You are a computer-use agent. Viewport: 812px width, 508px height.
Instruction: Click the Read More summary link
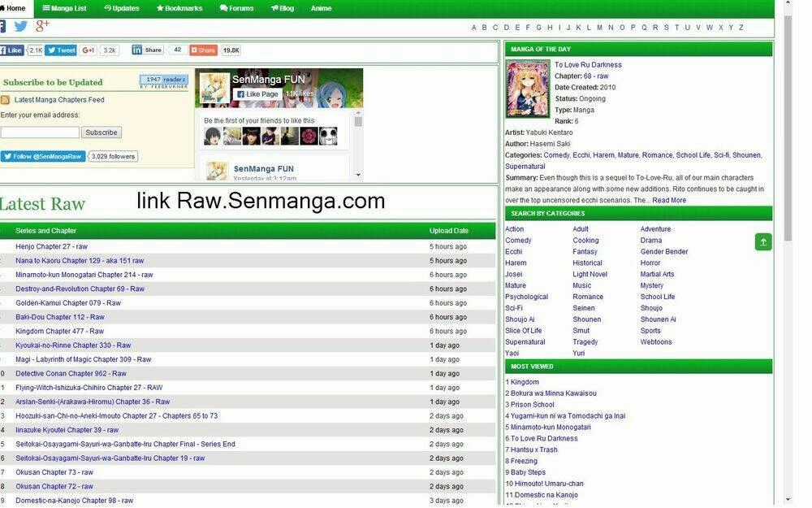click(669, 200)
